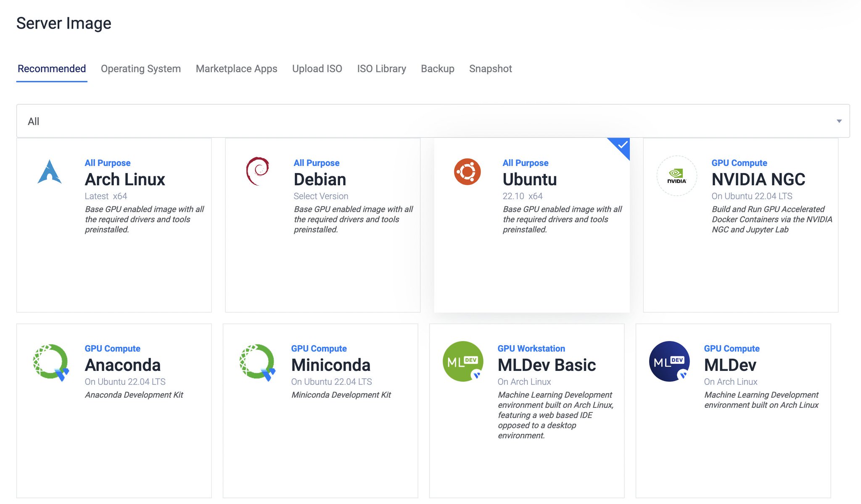The height and width of the screenshot is (504, 861).
Task: Click the Ubuntu circle logo
Action: point(467,172)
